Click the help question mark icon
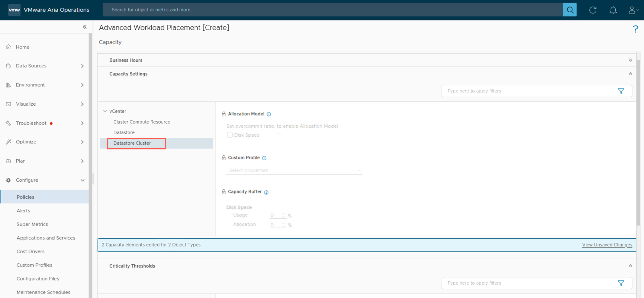The width and height of the screenshot is (644, 298). point(635,29)
